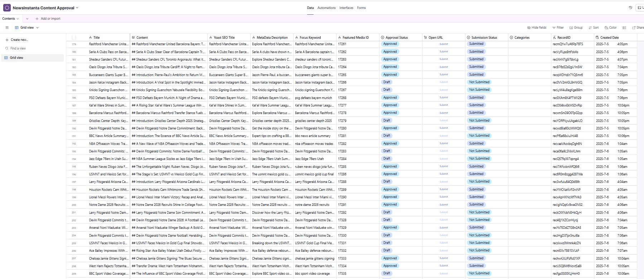Image resolution: width=644 pixels, height=279 pixels.
Task: Click title cell 'Oasis Diogo Jota Tribute S...'
Action: [108, 67]
